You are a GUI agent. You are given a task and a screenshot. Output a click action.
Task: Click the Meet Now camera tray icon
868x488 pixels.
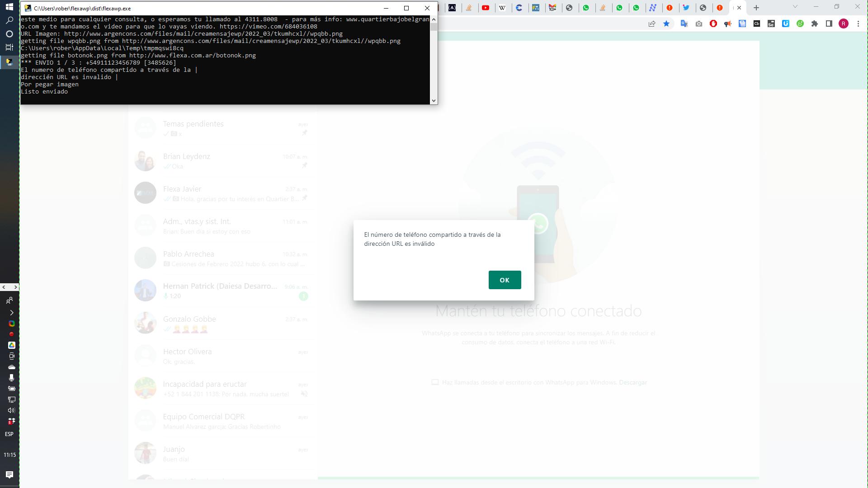[x=11, y=356]
